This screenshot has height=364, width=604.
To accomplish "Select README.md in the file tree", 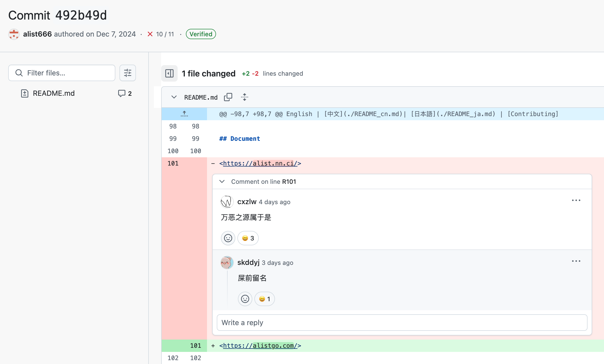I will [54, 93].
